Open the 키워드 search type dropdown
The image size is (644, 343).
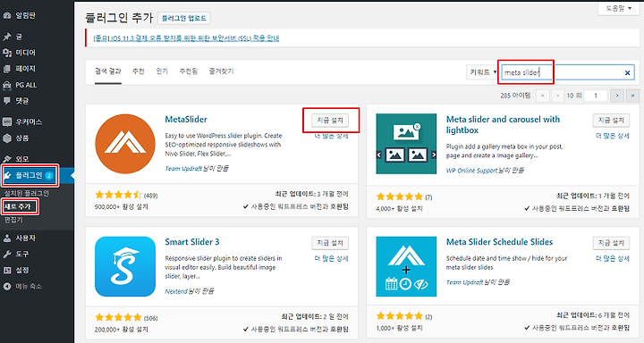click(x=482, y=72)
